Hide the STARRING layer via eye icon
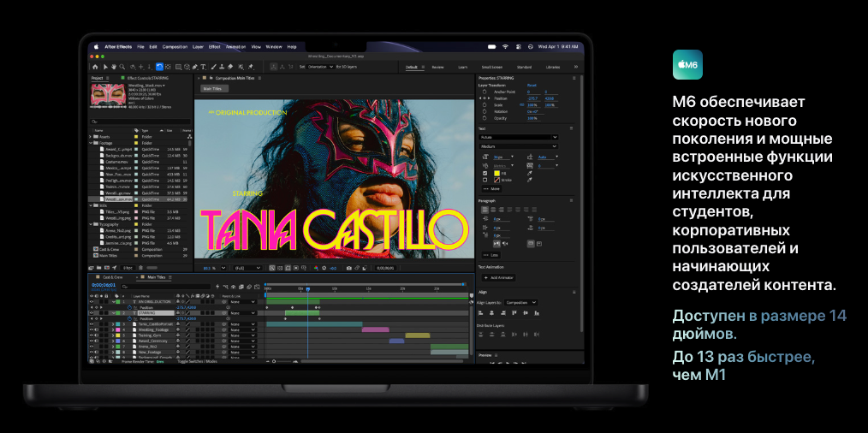Viewport: 868px width, 433px height. (92, 313)
